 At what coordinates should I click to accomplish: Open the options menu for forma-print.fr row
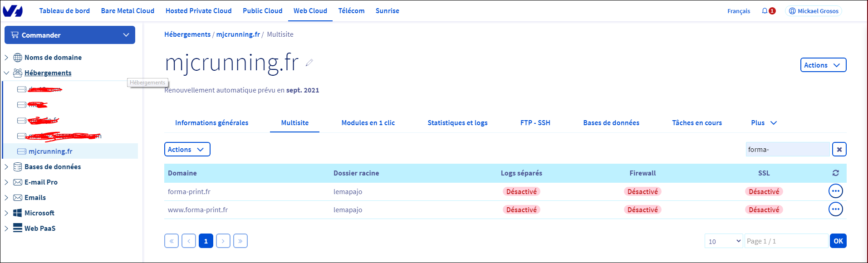[x=835, y=191]
